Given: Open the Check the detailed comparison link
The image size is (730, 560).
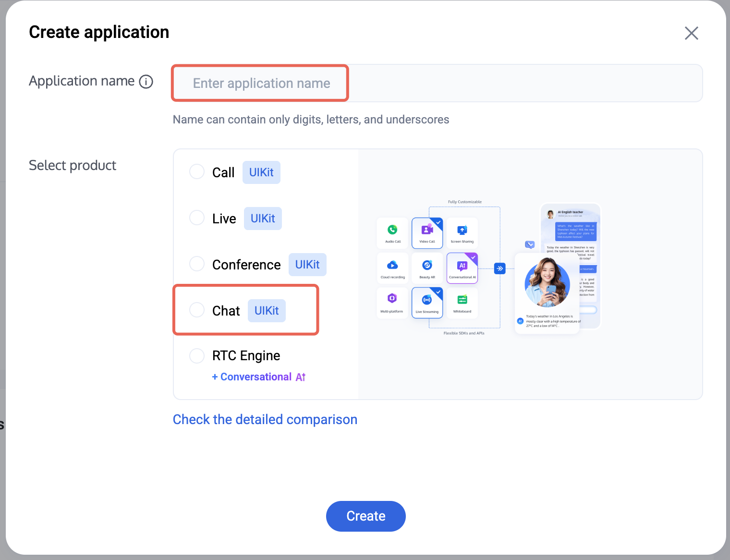Looking at the screenshot, I should point(265,419).
